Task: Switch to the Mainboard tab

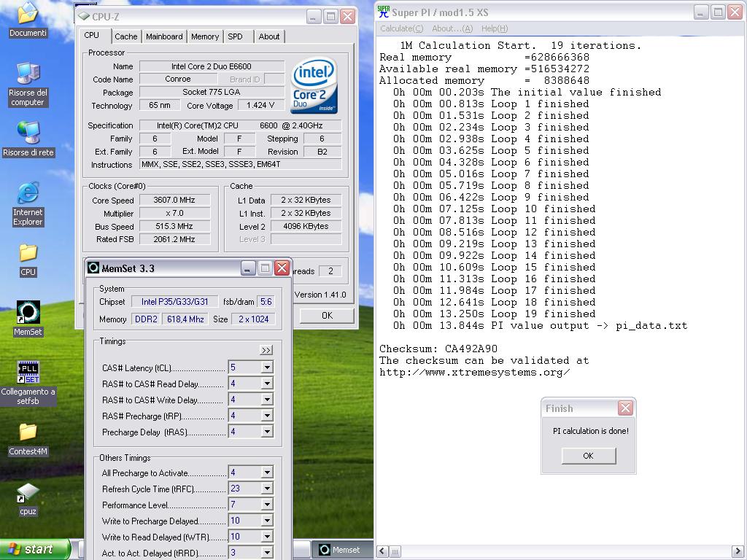Action: (x=164, y=36)
